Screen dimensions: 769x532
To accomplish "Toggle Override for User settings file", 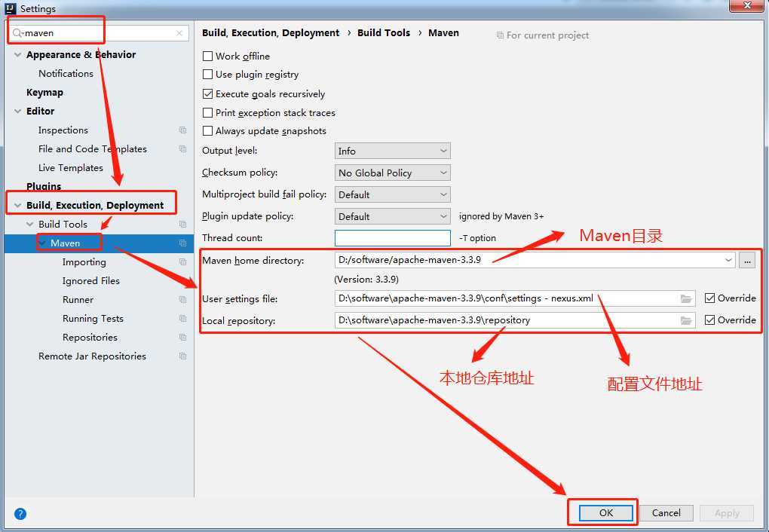I will (x=709, y=298).
